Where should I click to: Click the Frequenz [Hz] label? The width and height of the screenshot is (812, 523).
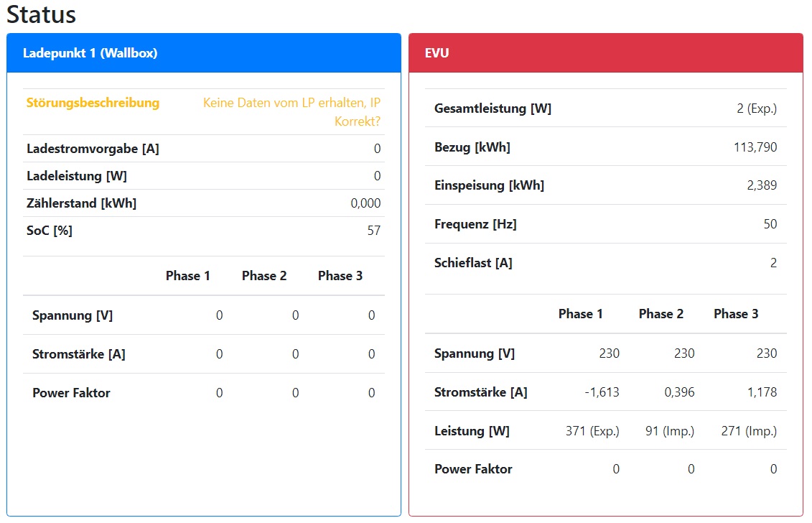coord(475,224)
